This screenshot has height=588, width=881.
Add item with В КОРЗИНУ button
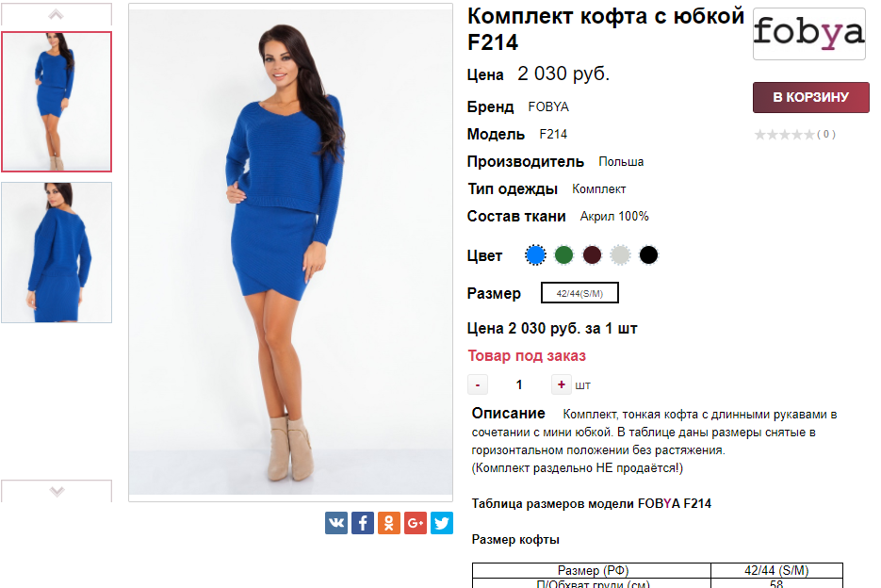click(x=810, y=97)
